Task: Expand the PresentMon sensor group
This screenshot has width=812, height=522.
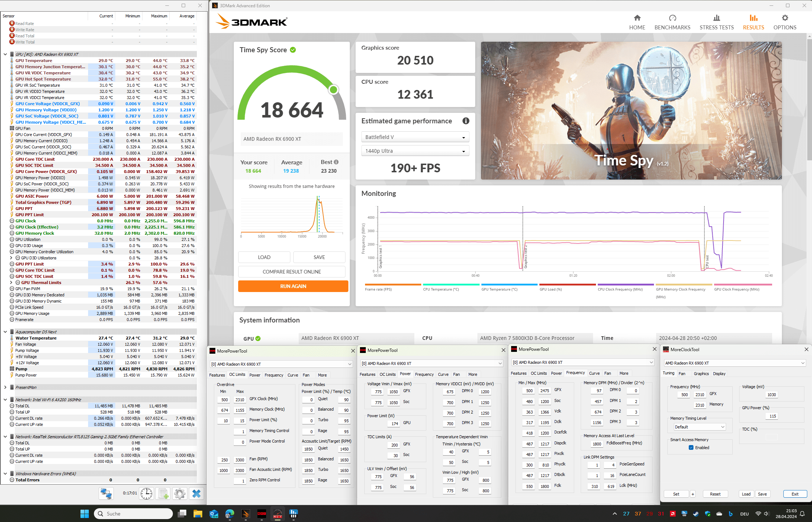Action: pyautogui.click(x=5, y=387)
